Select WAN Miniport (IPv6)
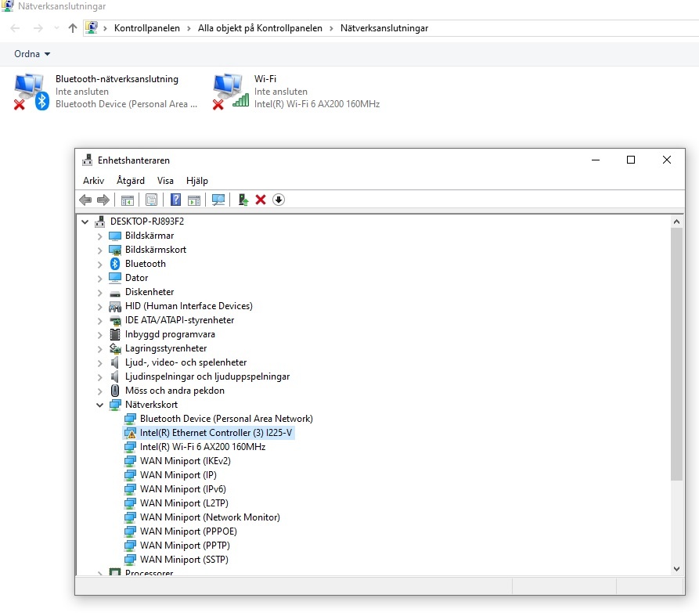This screenshot has height=616, width=699. pyautogui.click(x=183, y=489)
